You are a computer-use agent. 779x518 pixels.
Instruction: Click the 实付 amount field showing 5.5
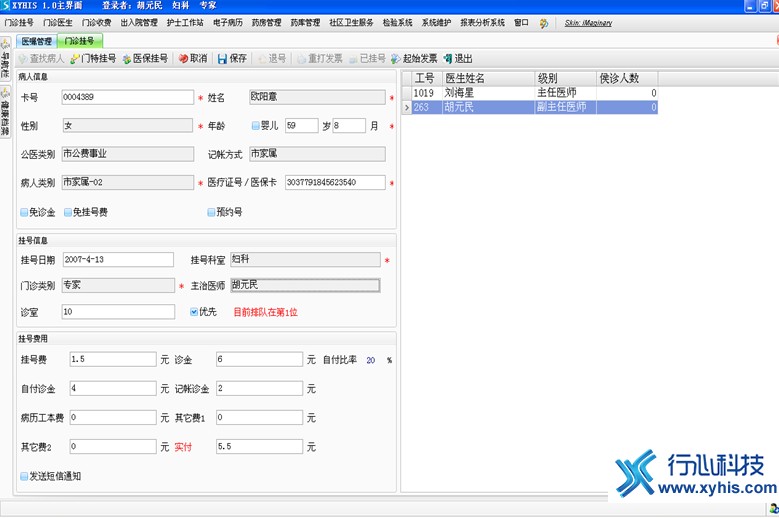pos(259,446)
